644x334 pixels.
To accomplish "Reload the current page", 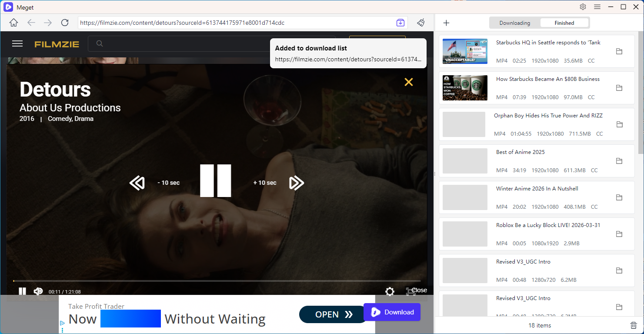I will (x=65, y=23).
